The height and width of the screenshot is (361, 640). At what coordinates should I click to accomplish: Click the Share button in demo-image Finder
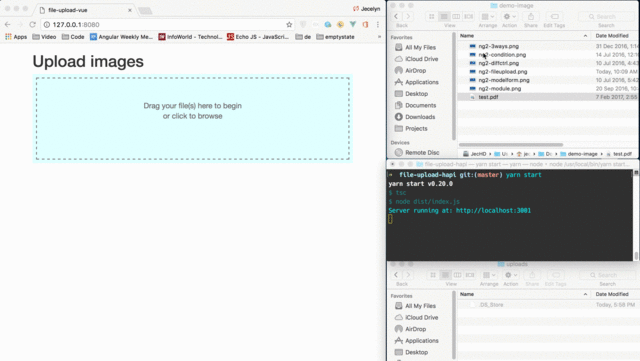(531, 16)
